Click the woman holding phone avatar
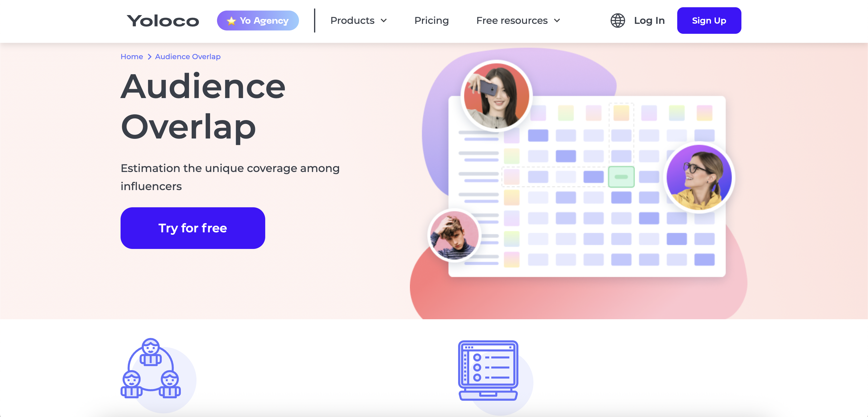The width and height of the screenshot is (868, 417). pos(496,96)
